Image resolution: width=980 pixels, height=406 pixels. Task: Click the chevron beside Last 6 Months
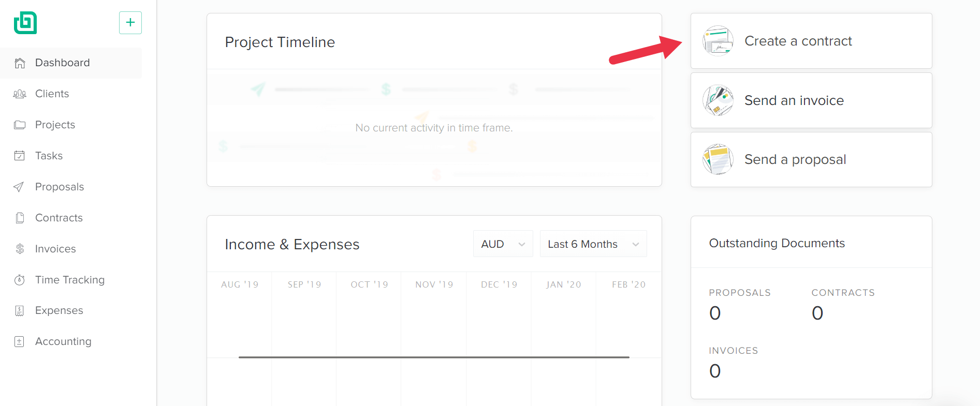point(636,244)
